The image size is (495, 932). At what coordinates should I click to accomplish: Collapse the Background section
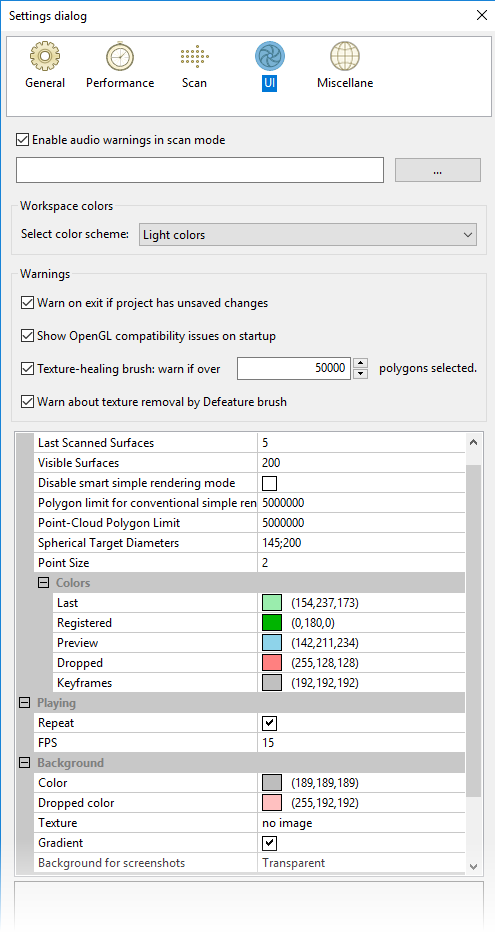point(24,763)
